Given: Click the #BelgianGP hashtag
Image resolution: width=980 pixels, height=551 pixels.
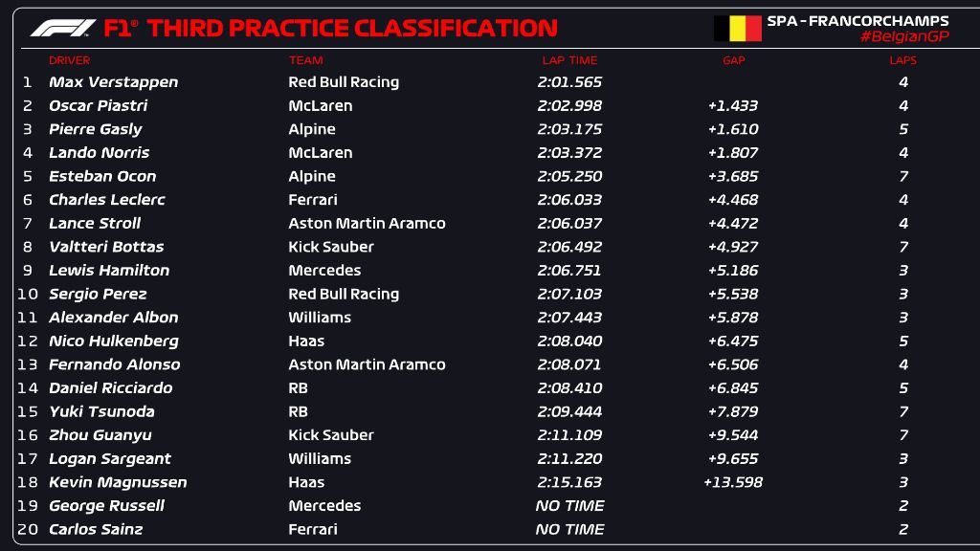Looking at the screenshot, I should pos(903,36).
